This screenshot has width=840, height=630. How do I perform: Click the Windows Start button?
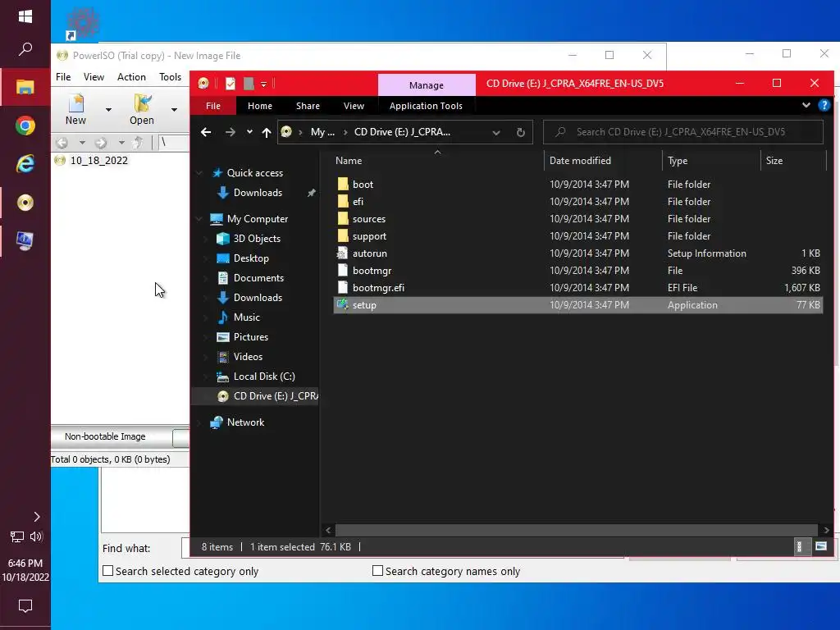[25, 16]
